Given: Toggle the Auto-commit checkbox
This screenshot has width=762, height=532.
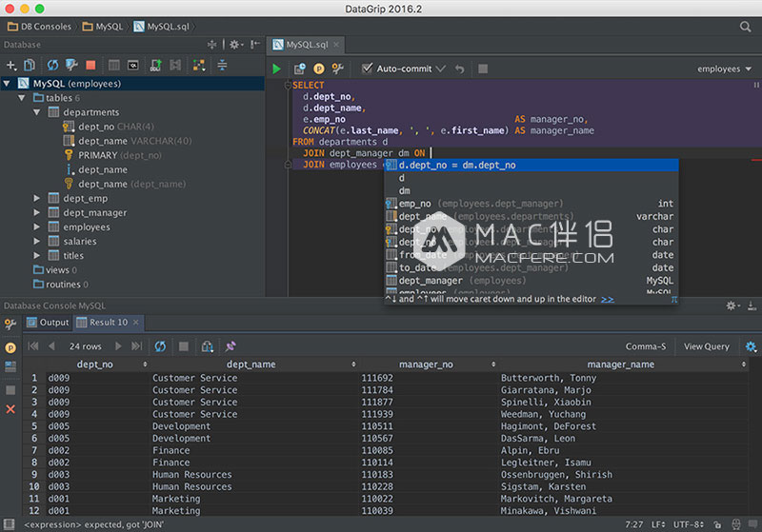Looking at the screenshot, I should 368,69.
